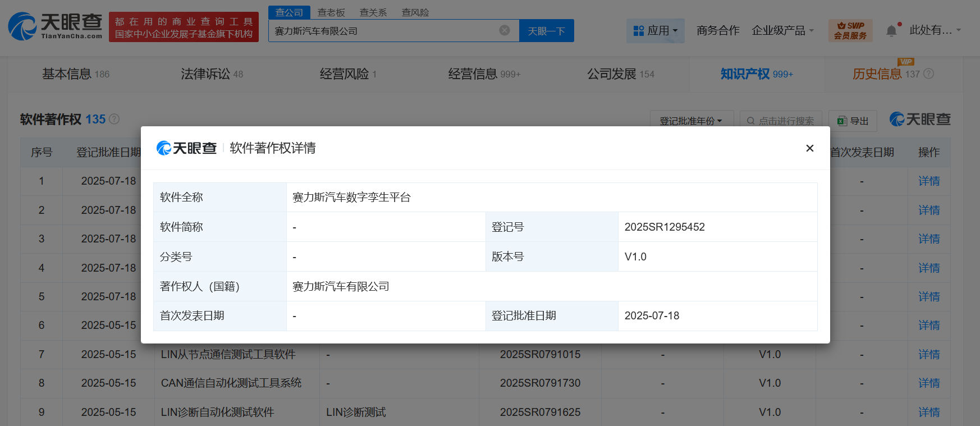Expand the 企业级产品 dropdown
This screenshot has height=426, width=980.
(782, 30)
